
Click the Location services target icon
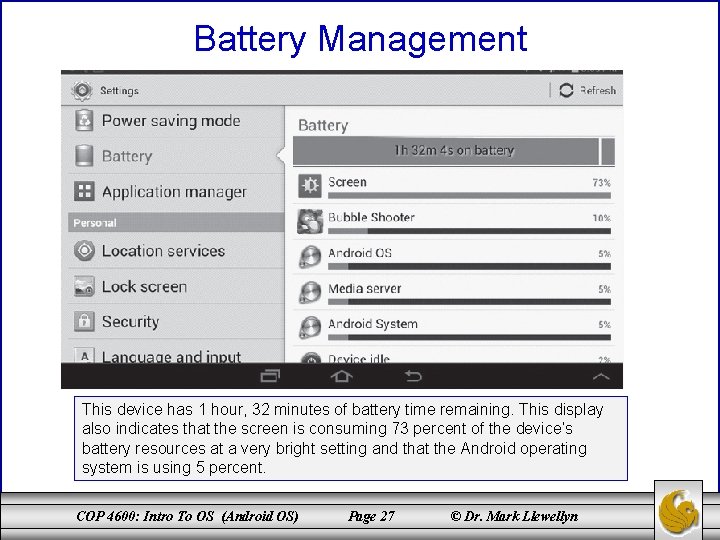84,251
